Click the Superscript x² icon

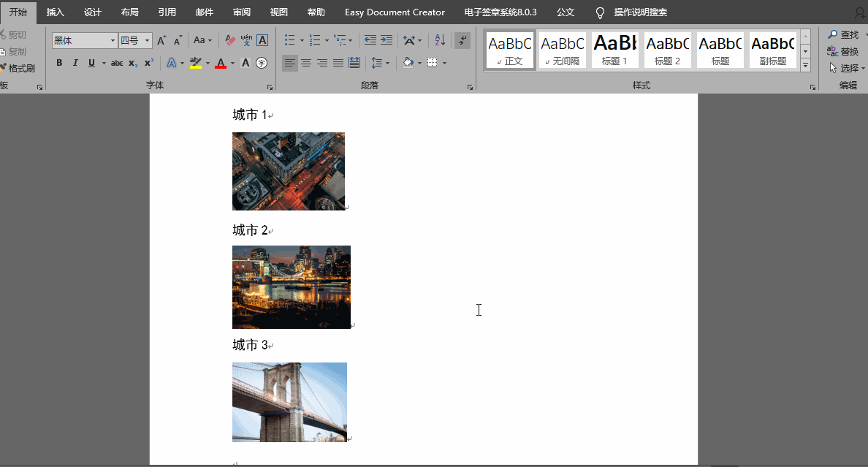click(x=149, y=63)
